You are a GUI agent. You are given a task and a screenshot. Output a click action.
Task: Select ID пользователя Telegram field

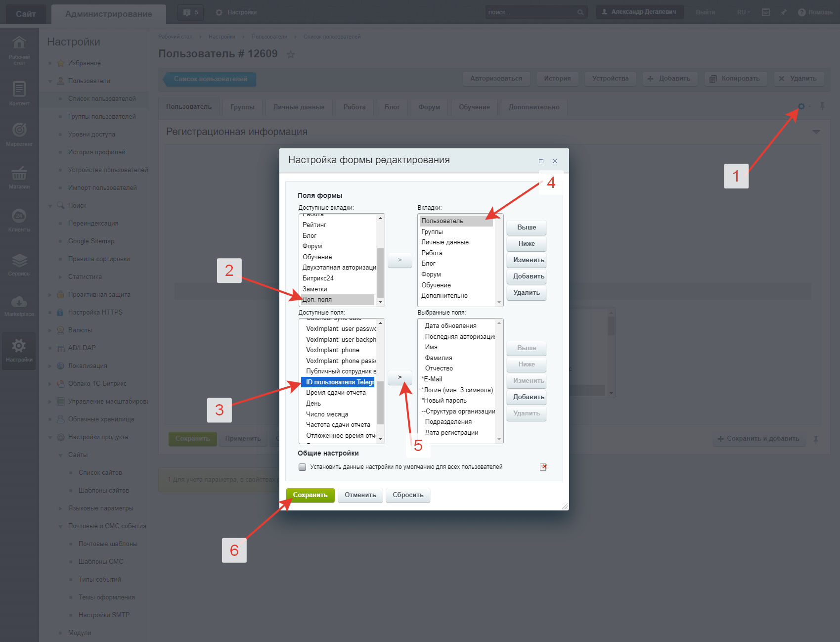click(338, 382)
